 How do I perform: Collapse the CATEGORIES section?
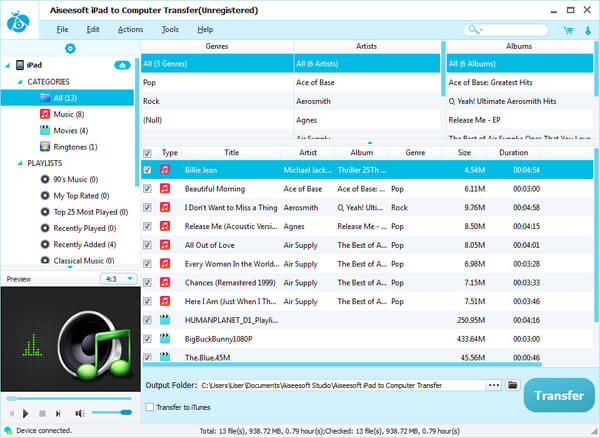tap(20, 82)
